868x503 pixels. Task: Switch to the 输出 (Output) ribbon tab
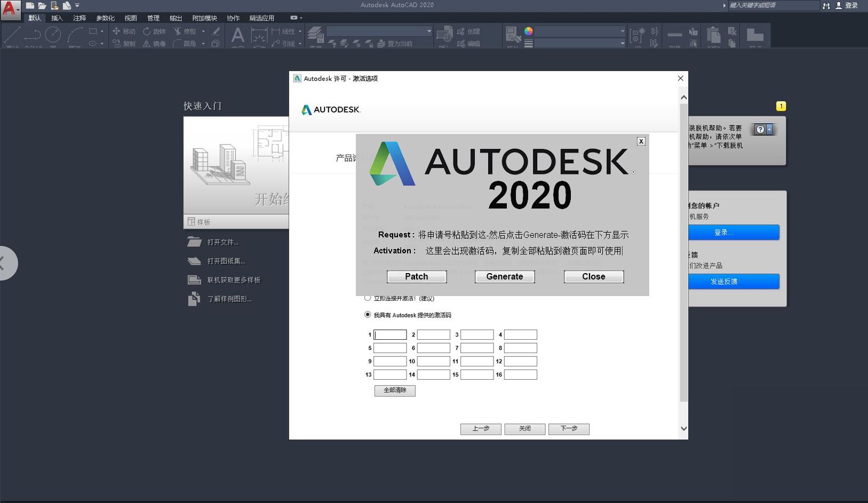[176, 18]
